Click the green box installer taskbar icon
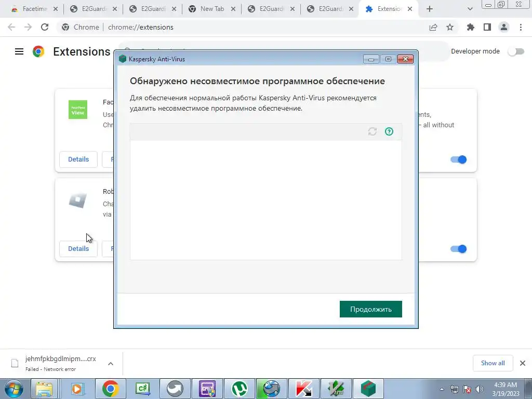The image size is (532, 399). (368, 389)
